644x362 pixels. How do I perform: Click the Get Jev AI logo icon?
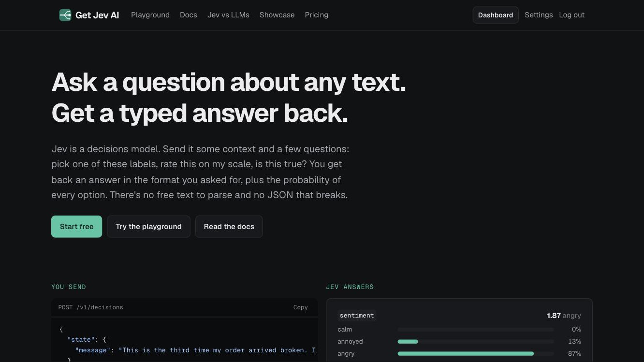pyautogui.click(x=65, y=15)
